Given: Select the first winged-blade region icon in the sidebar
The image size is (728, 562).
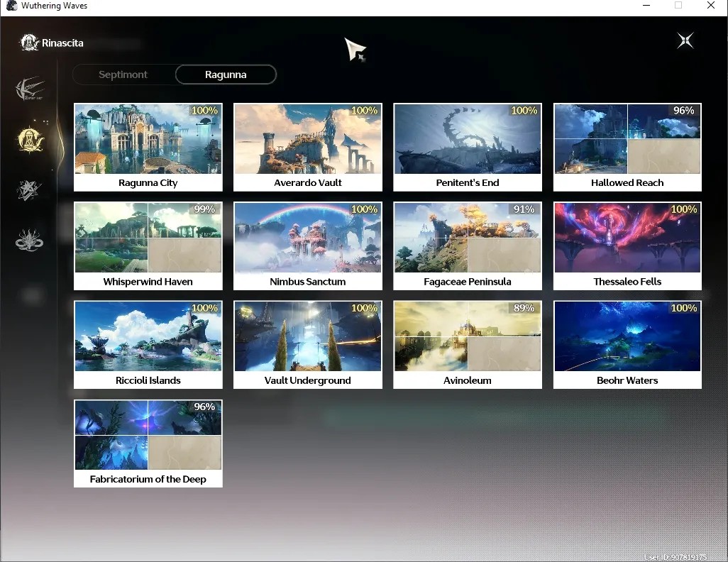Looking at the screenshot, I should (30, 88).
